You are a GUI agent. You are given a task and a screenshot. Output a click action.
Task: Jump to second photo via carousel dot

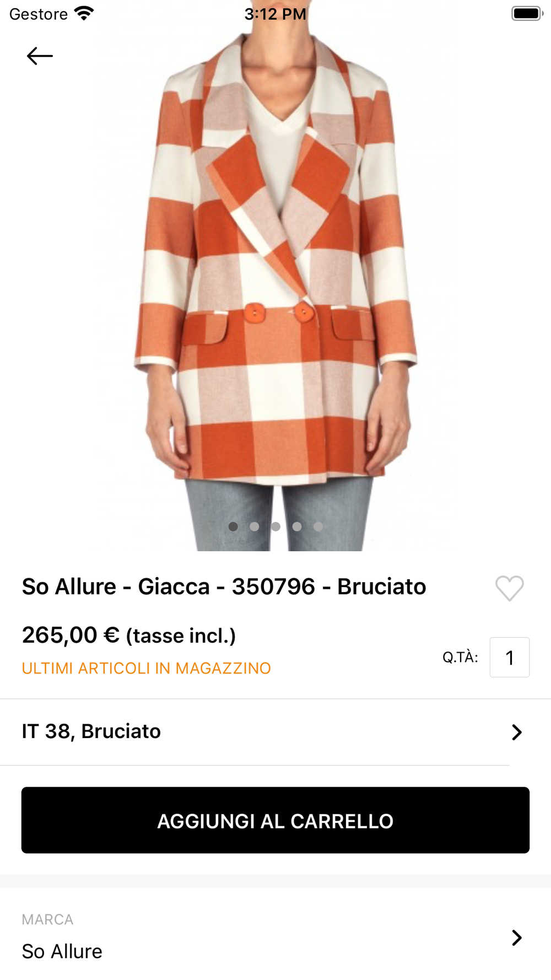(x=255, y=526)
